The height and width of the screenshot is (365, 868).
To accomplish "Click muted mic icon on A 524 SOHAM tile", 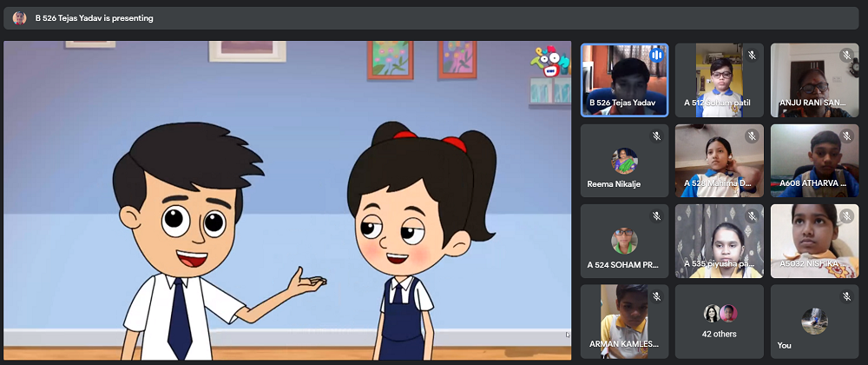I will tap(656, 216).
